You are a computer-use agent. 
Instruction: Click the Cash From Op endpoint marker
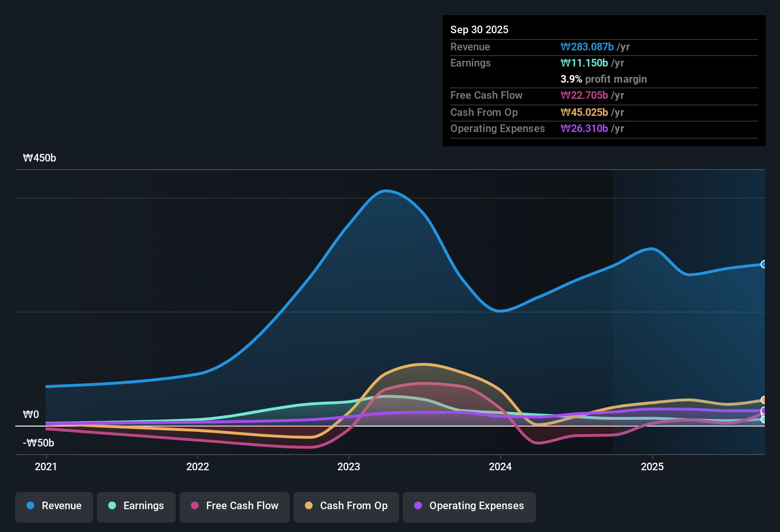tap(764, 400)
